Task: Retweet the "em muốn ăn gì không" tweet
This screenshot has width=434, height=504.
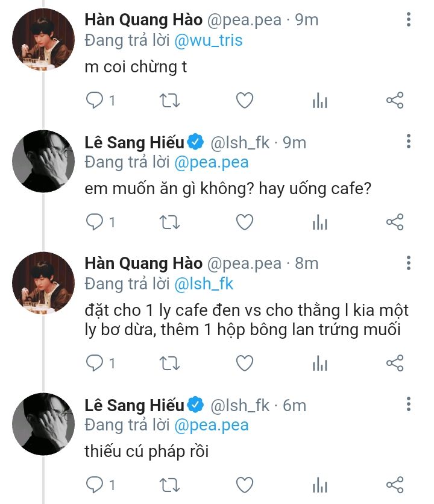Action: click(169, 222)
